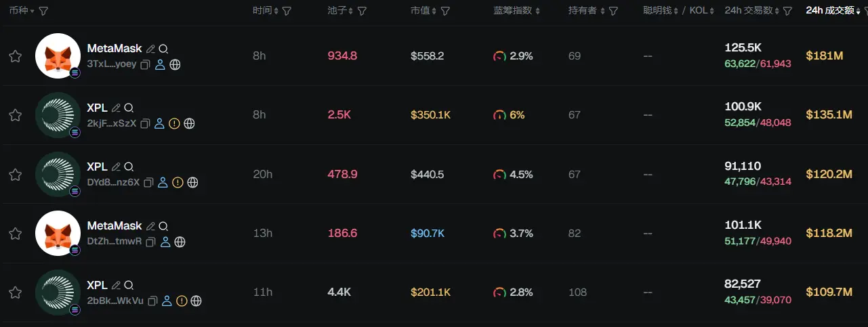Click the edit pencil next to XPL 2kjF...xSzX
This screenshot has height=327, width=868.
pyautogui.click(x=116, y=108)
